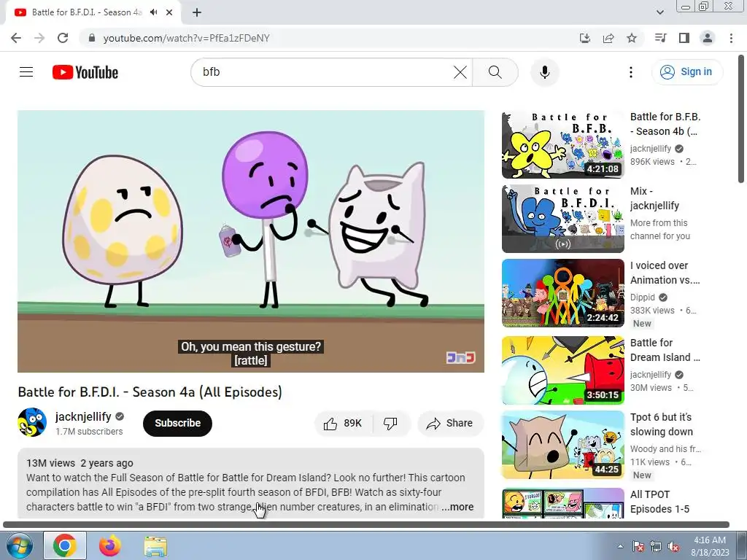Screen dimensions: 747x560
Task: Reload the page
Action: click(x=63, y=38)
